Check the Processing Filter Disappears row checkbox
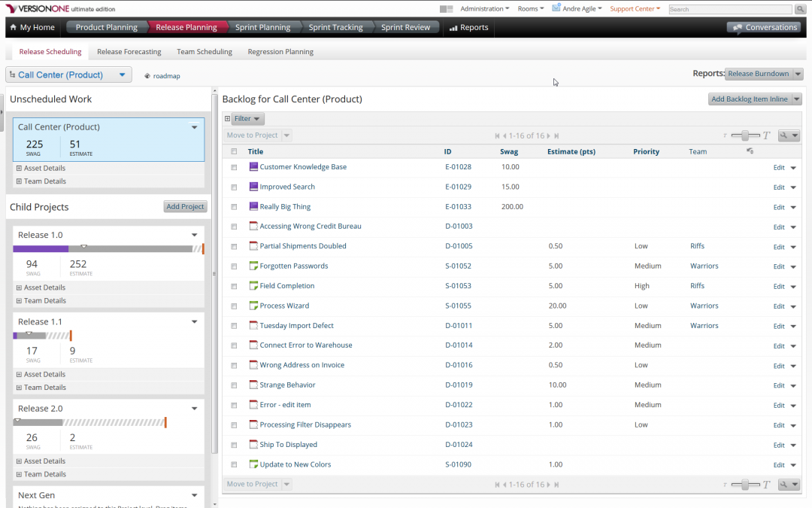The height and width of the screenshot is (508, 812). coord(234,425)
